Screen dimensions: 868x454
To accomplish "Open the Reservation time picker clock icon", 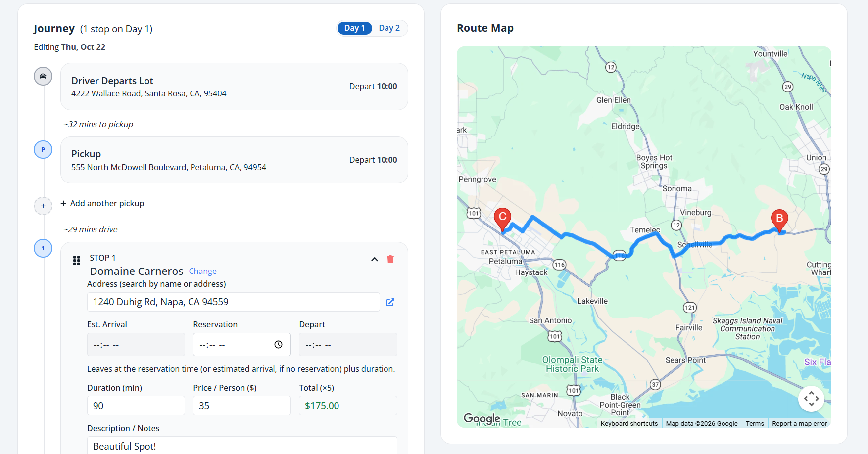I will point(279,345).
